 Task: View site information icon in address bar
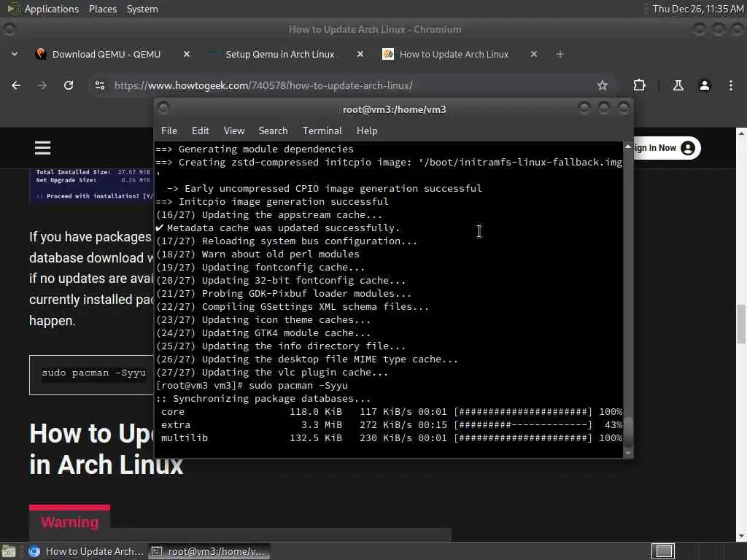pos(99,85)
